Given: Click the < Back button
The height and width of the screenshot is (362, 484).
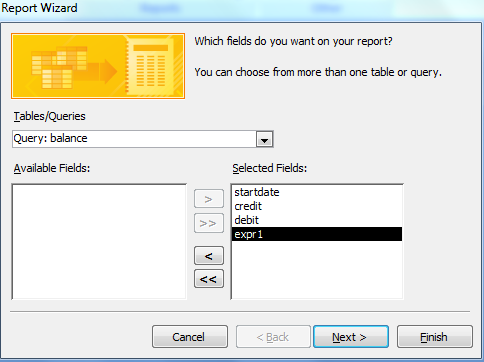Looking at the screenshot, I should pos(273,337).
